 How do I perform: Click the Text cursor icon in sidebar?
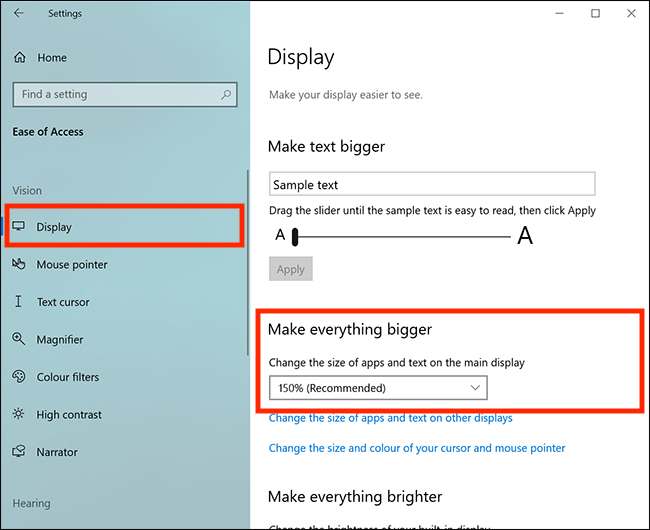pos(19,302)
